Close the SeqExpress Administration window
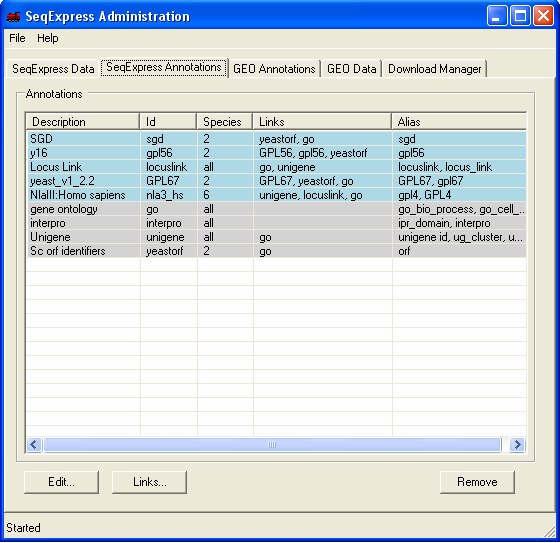 543,16
